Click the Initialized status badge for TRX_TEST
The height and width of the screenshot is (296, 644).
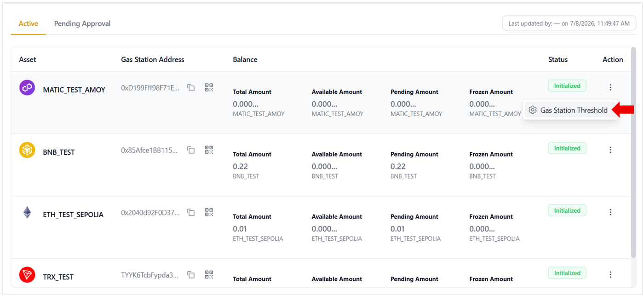[567, 273]
